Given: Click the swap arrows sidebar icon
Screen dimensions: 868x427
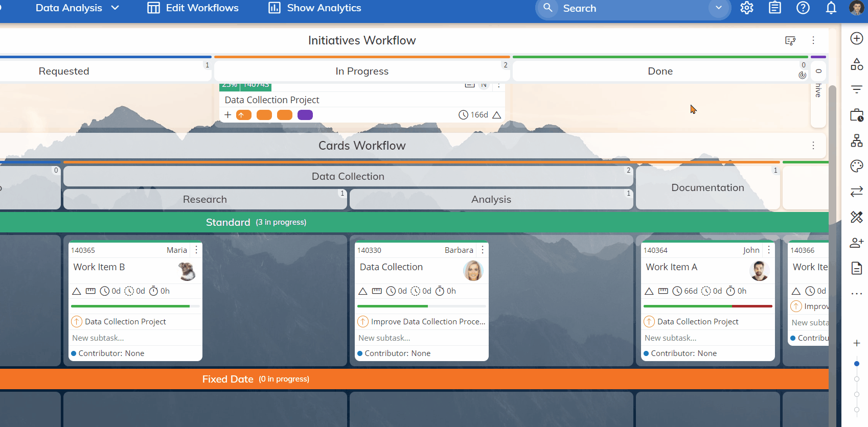Looking at the screenshot, I should tap(857, 192).
